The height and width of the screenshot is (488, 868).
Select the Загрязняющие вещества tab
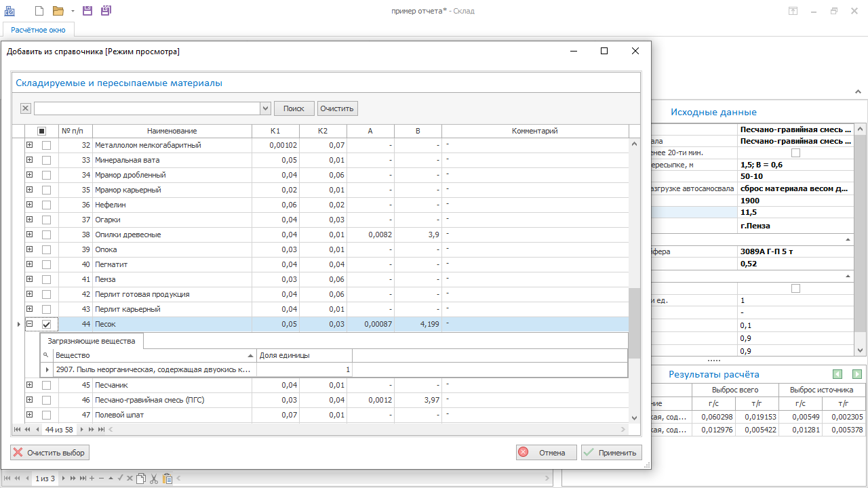91,341
